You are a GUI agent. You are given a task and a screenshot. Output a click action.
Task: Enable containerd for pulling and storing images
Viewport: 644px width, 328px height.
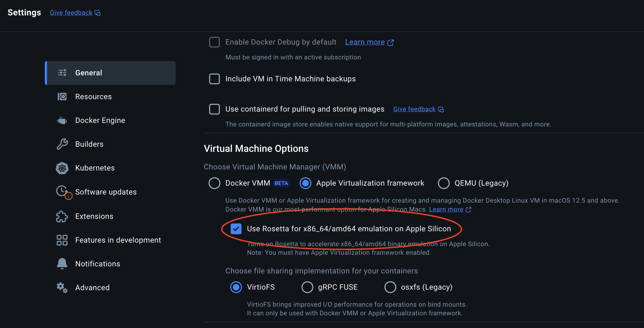pyautogui.click(x=214, y=109)
